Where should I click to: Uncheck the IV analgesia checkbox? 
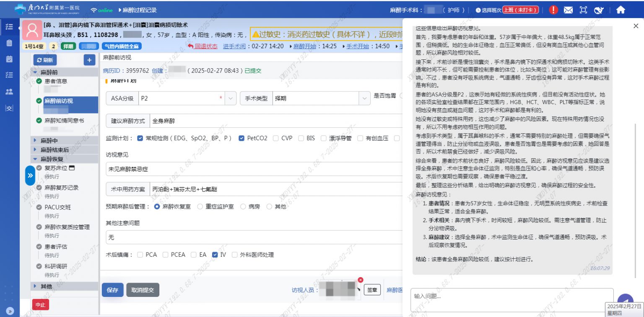pos(215,255)
